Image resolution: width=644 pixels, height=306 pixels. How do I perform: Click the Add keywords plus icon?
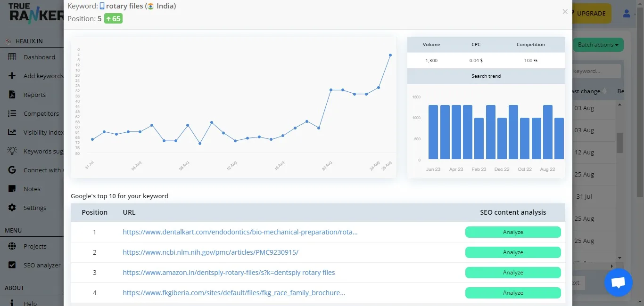click(12, 76)
